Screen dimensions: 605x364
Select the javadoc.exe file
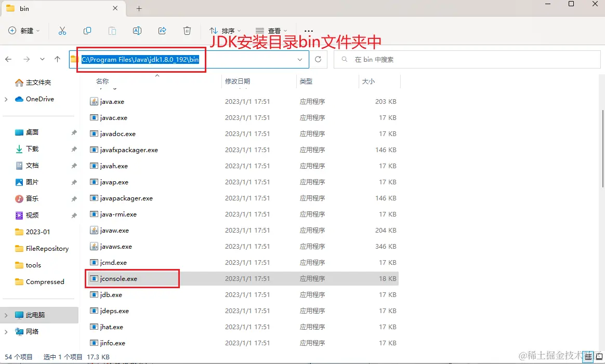(x=243, y=134)
